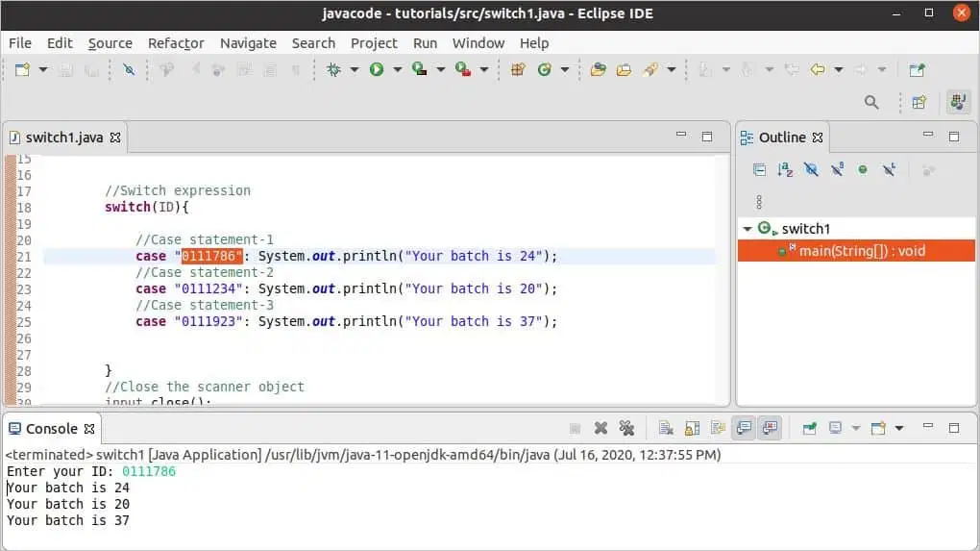This screenshot has width=980, height=551.
Task: Toggle alphabetical sort in Outline
Action: tap(785, 170)
